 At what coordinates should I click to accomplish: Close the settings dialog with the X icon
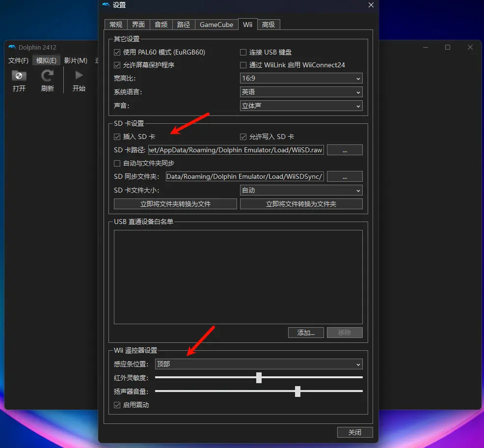371,5
